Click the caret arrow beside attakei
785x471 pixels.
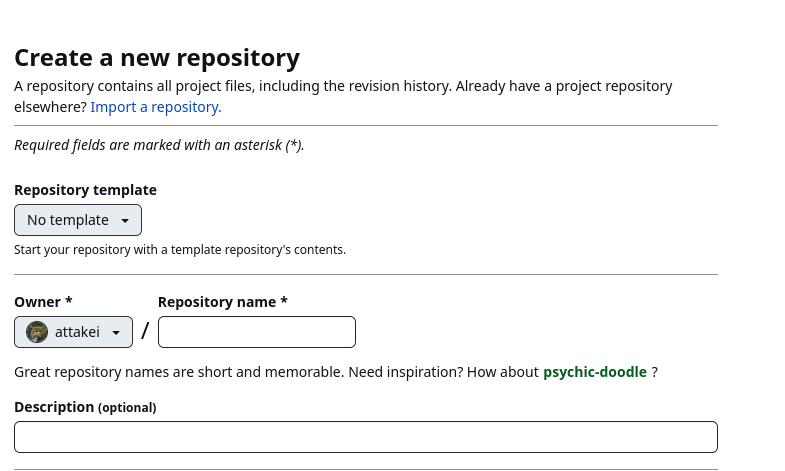pyautogui.click(x=116, y=333)
